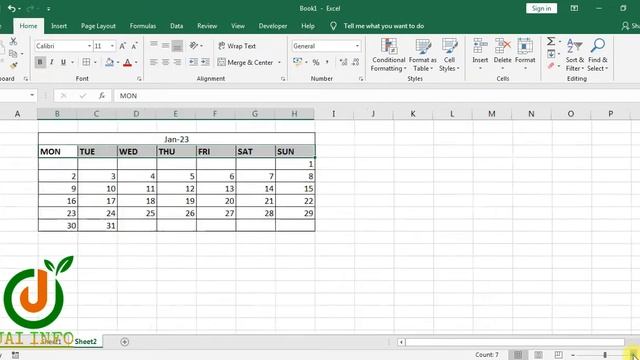
Task: Apply the red Font Color
Action: [x=127, y=62]
